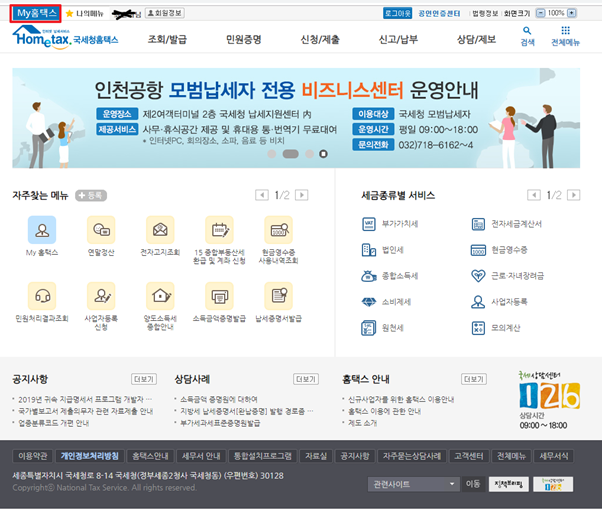
Task: Open 공인인증센터 link
Action: (439, 13)
